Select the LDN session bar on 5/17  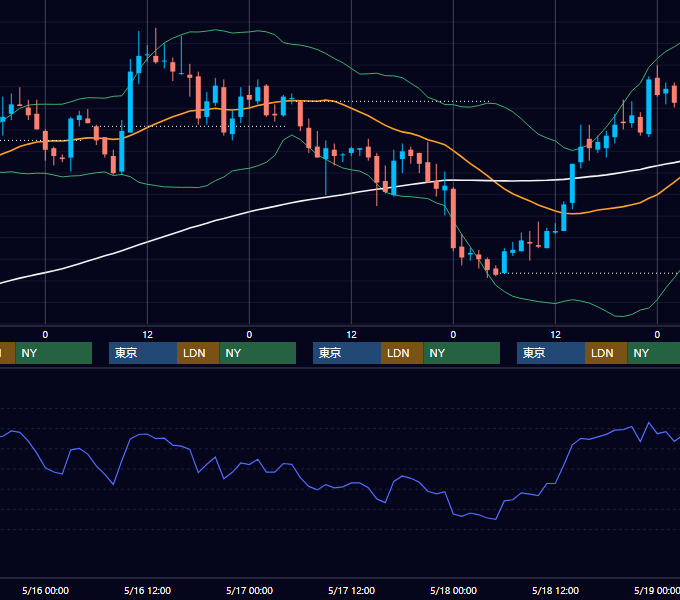pyautogui.click(x=402, y=353)
